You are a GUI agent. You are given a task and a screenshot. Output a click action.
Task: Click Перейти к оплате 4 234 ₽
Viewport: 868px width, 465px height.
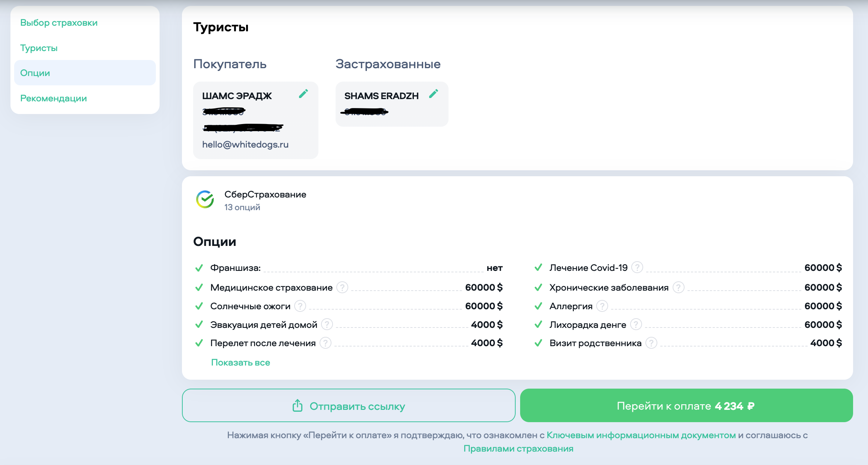click(x=686, y=406)
